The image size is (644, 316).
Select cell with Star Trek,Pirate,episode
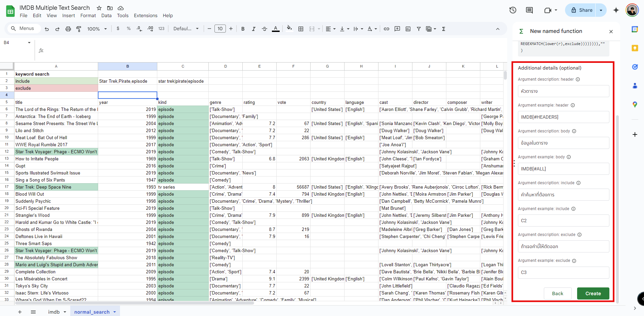(127, 81)
